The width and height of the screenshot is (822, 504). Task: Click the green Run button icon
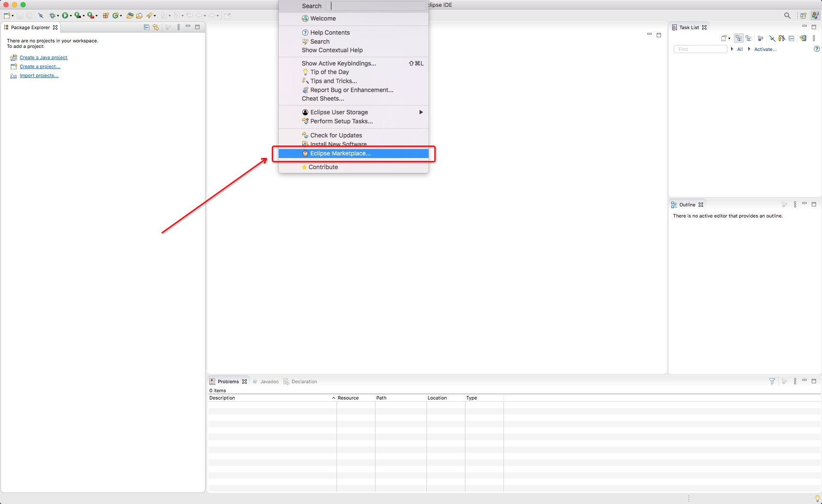click(65, 15)
